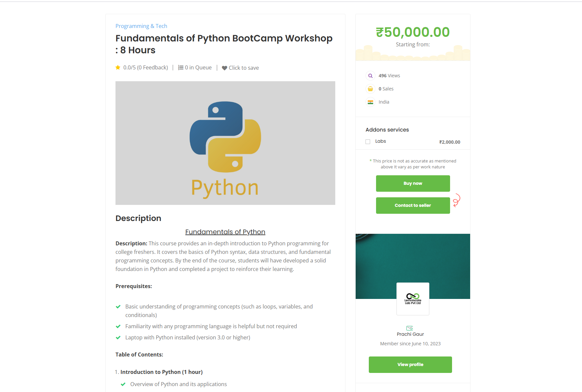Click the heart icon to save
Image resolution: width=582 pixels, height=392 pixels.
(224, 68)
